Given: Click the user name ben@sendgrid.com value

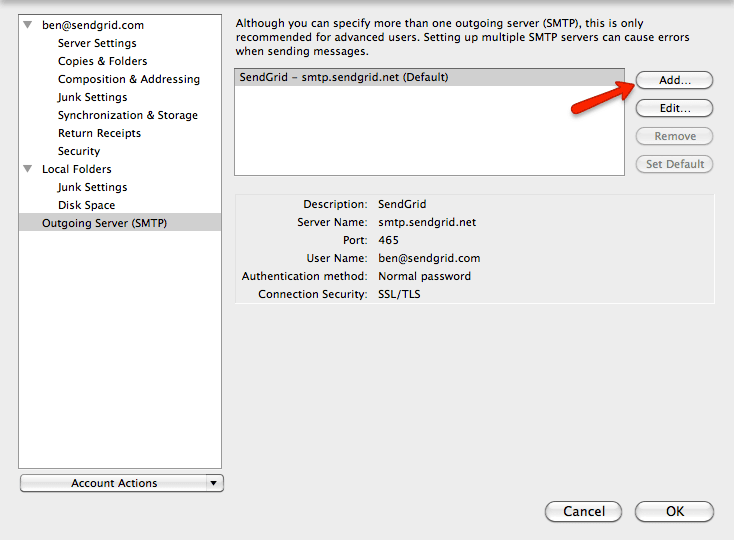Looking at the screenshot, I should [x=429, y=258].
